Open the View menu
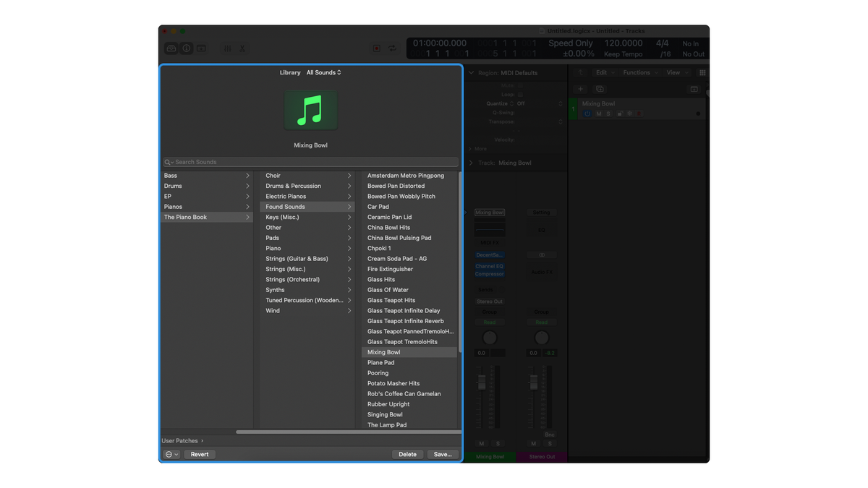 (x=673, y=72)
